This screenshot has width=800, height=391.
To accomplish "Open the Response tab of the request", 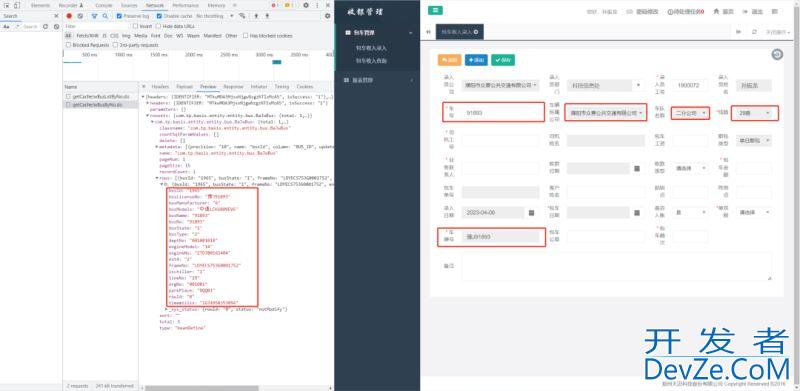I will (x=233, y=87).
